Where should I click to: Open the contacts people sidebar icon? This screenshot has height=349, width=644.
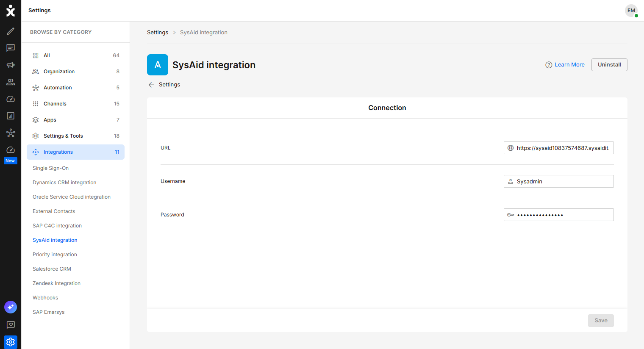[x=11, y=82]
